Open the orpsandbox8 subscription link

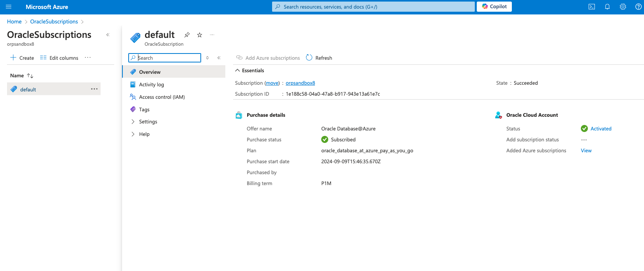pos(300,83)
